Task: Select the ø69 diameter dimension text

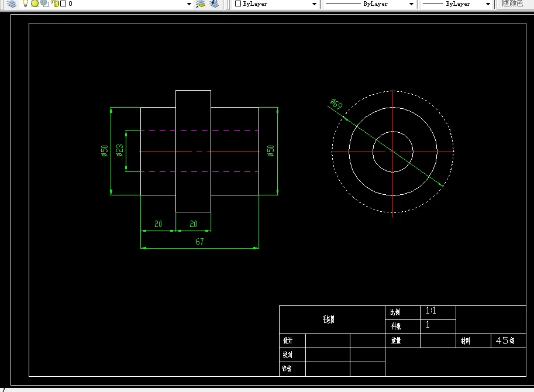Action: (x=336, y=104)
